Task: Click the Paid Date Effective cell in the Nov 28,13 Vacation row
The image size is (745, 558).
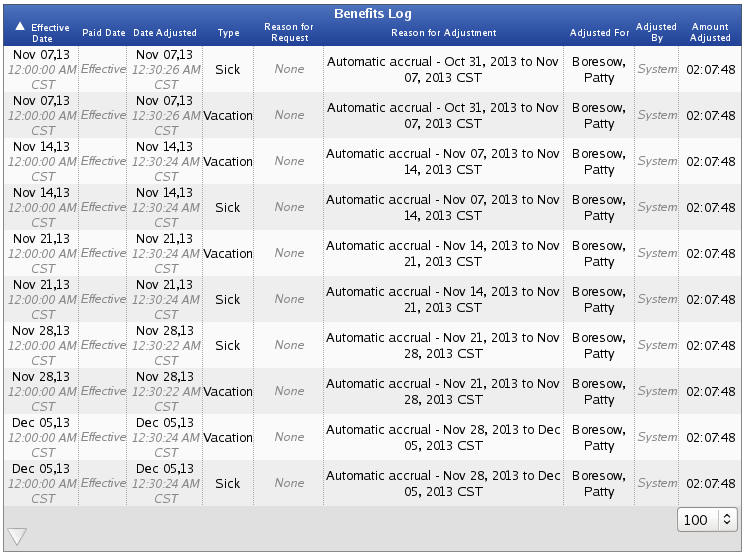Action: click(x=103, y=391)
